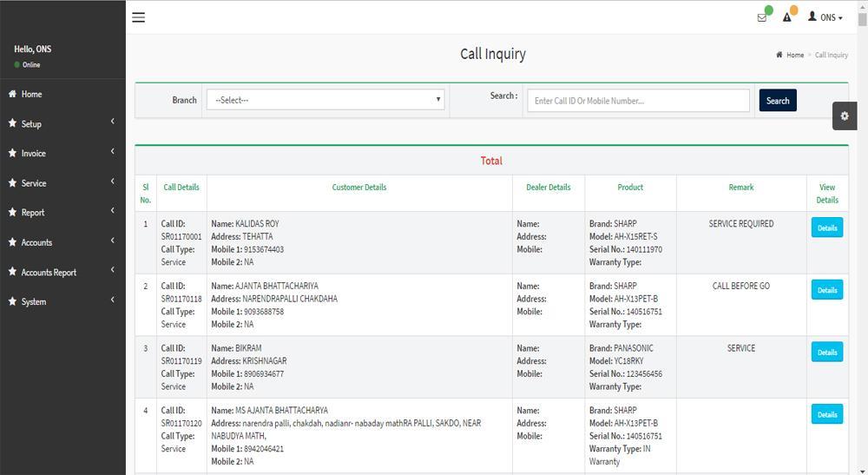Go to Home in the sidebar
Image resolution: width=868 pixels, height=475 pixels.
pyautogui.click(x=31, y=94)
